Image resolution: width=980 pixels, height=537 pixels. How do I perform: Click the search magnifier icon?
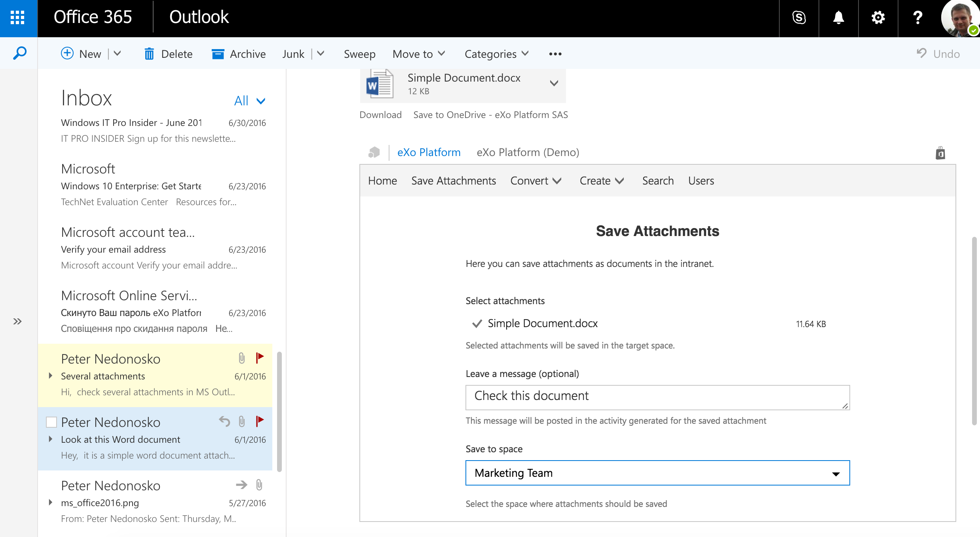tap(19, 53)
